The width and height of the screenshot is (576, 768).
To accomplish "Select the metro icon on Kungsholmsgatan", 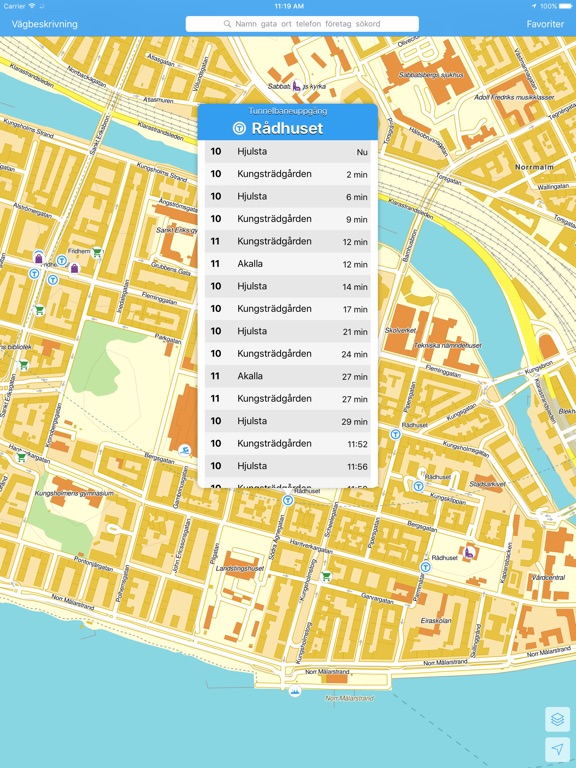I will (395, 434).
